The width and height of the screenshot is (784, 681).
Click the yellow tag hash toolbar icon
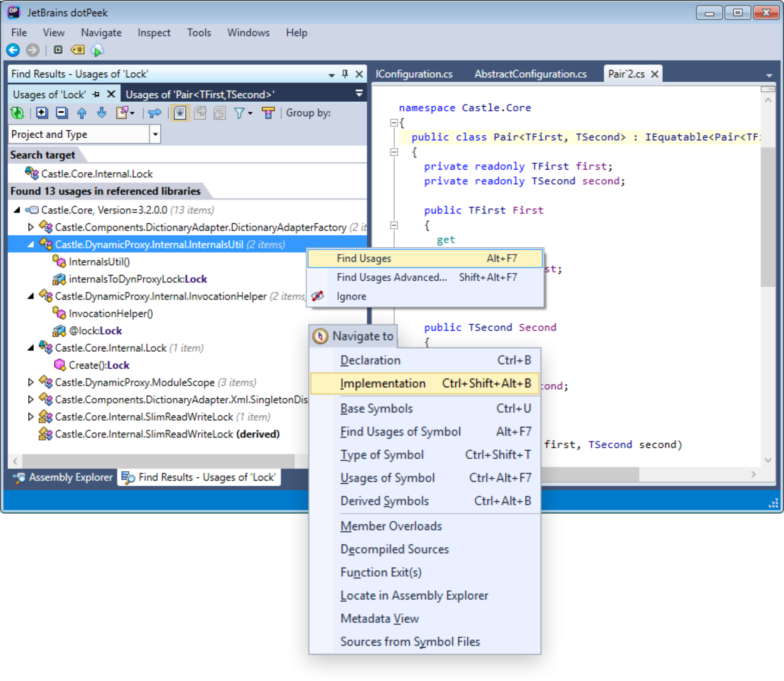[78, 50]
